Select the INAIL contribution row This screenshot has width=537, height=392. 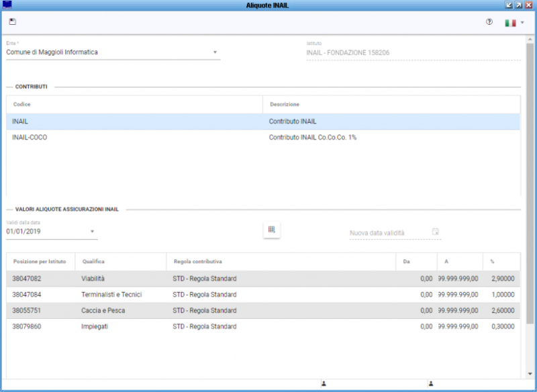point(134,121)
